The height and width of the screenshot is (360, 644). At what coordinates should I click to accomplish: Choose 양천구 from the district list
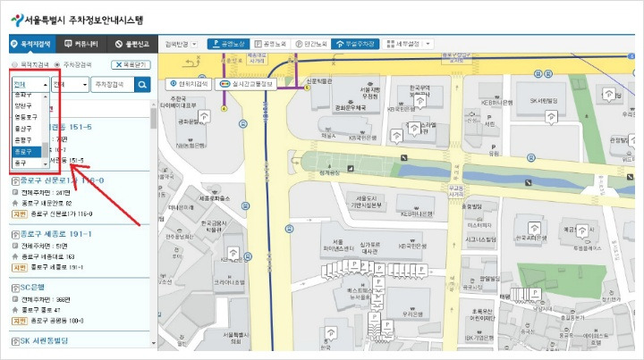[27, 105]
